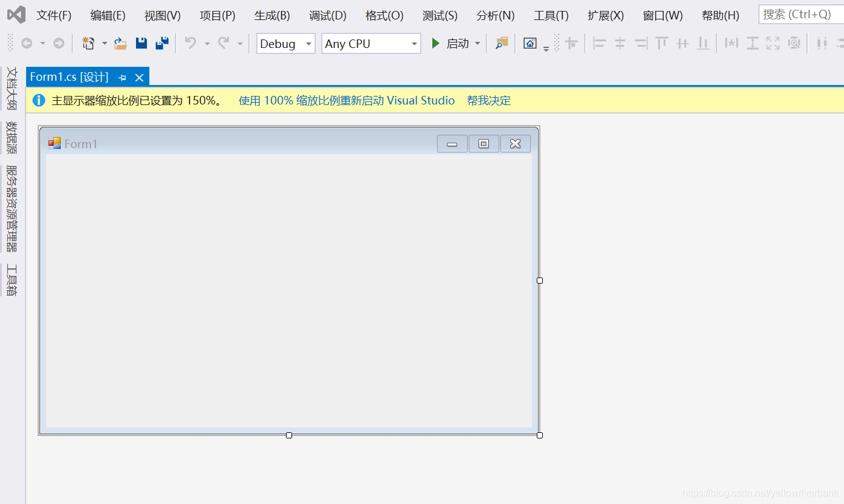Image resolution: width=844 pixels, height=504 pixels.
Task: Click the Form1 window icon in designer
Action: [55, 143]
